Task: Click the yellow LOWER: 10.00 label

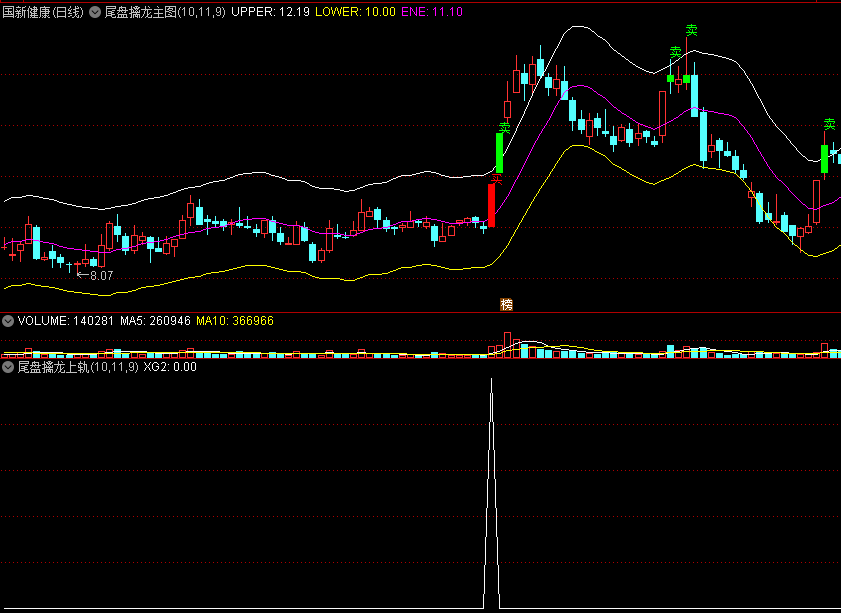Action: 355,12
